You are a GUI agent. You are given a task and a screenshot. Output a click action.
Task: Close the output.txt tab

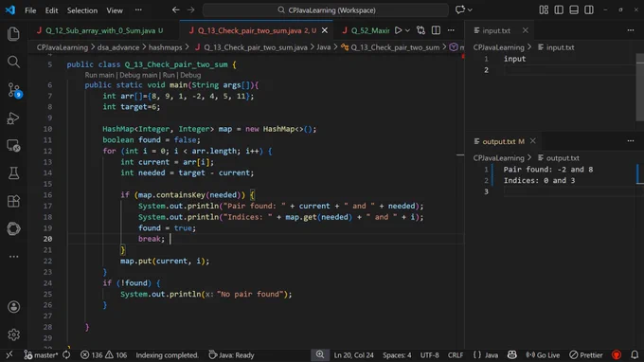[x=532, y=141]
